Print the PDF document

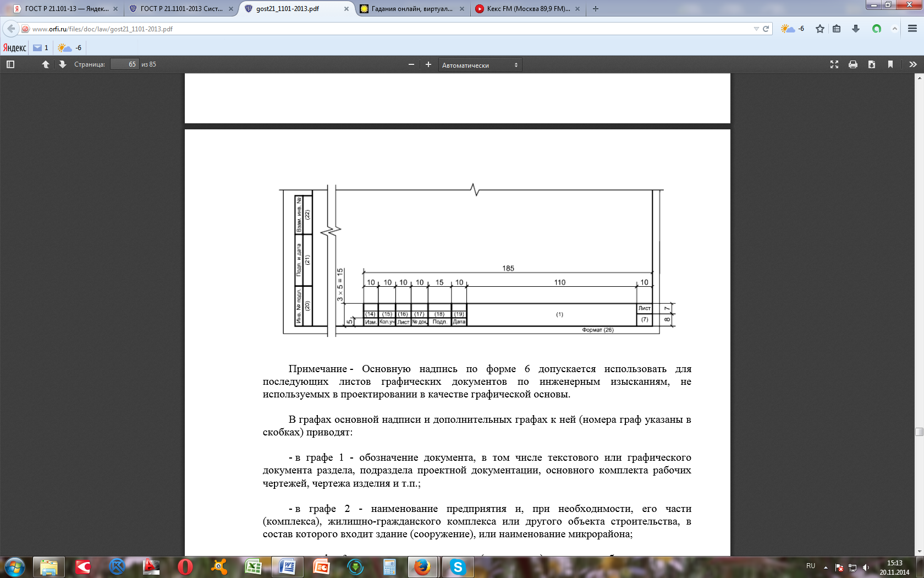click(853, 64)
